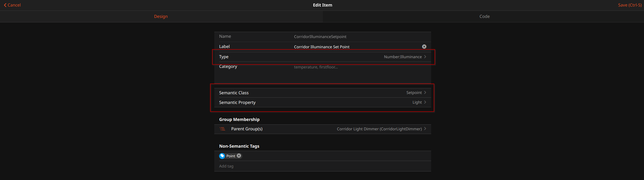Screen dimensions: 644x180
Task: Click the chevron arrow next to Light
Action: 425,102
